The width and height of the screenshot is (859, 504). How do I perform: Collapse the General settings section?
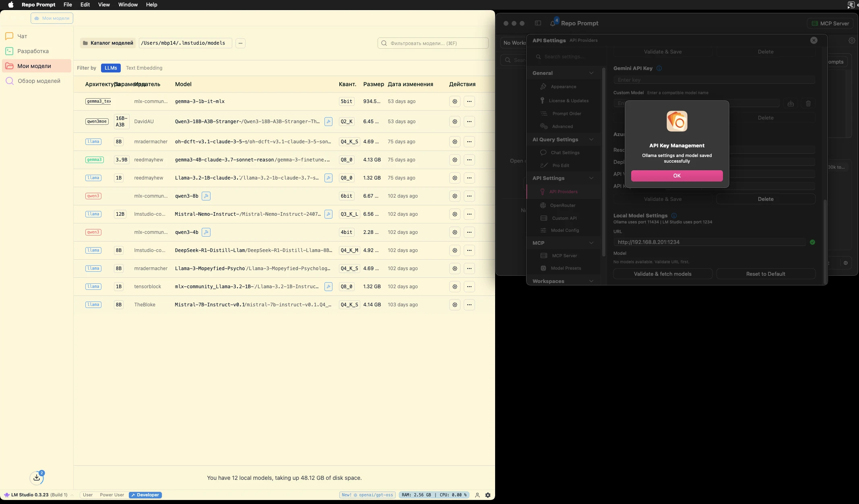591,73
